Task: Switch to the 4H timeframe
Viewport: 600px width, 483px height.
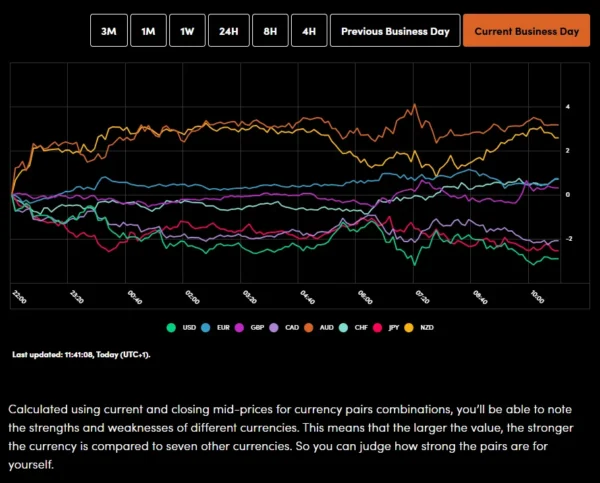Action: (310, 31)
